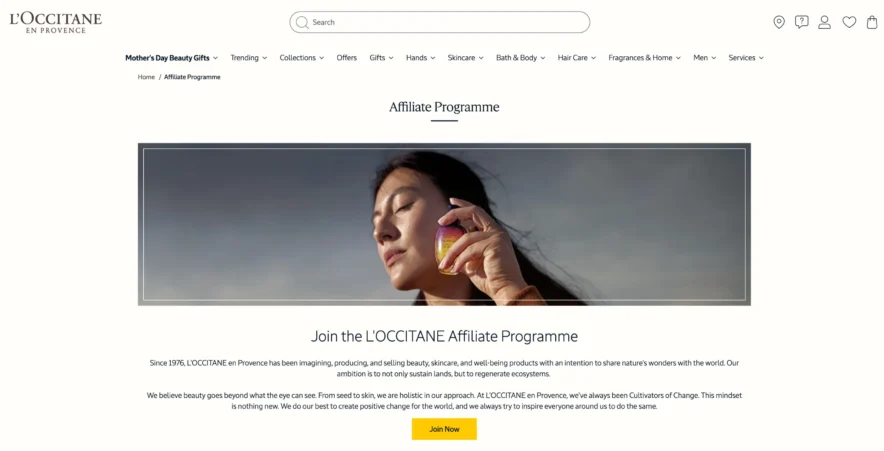Open the Hair Care menu
Viewport: 884px width, 451px height.
pos(577,58)
